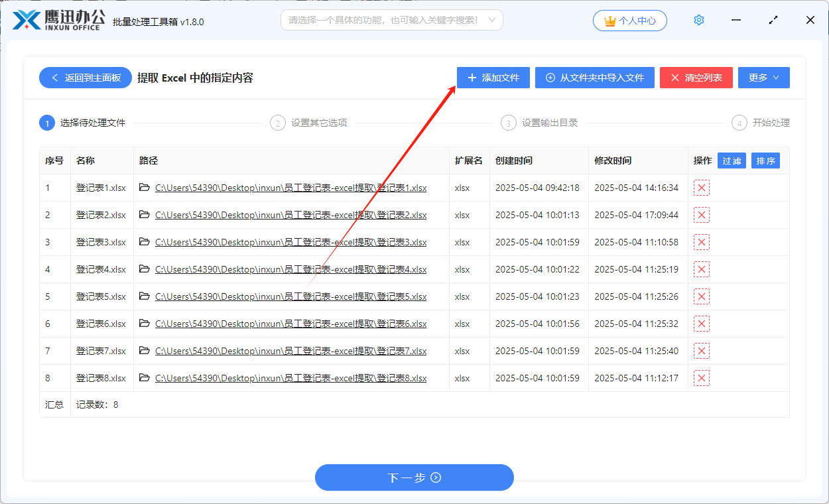Open the 登记表3.xlsx file path link

pos(290,242)
